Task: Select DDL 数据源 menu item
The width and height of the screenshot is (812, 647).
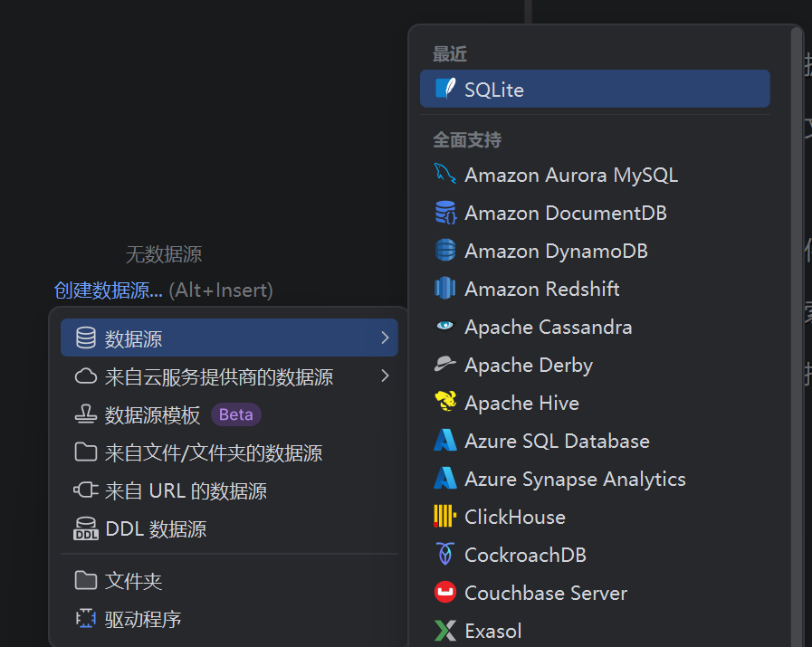Action: pyautogui.click(x=229, y=528)
